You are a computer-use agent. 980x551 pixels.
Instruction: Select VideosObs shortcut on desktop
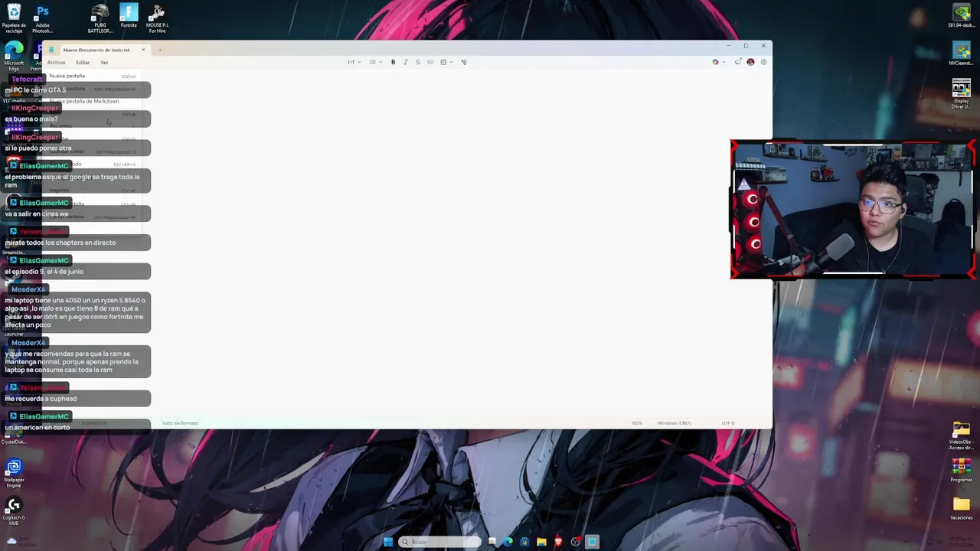[x=961, y=435]
